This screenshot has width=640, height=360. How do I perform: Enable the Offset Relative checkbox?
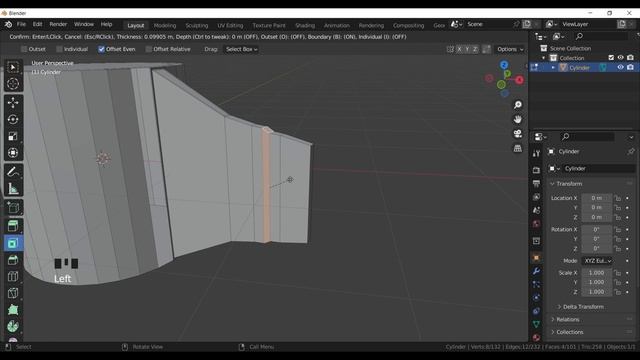coord(149,49)
